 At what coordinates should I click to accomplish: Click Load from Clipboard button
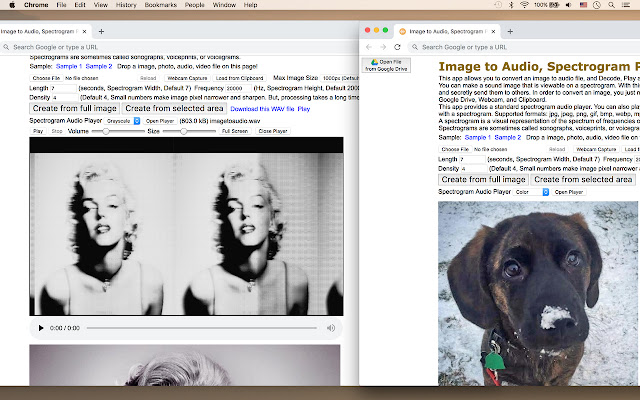click(x=240, y=78)
